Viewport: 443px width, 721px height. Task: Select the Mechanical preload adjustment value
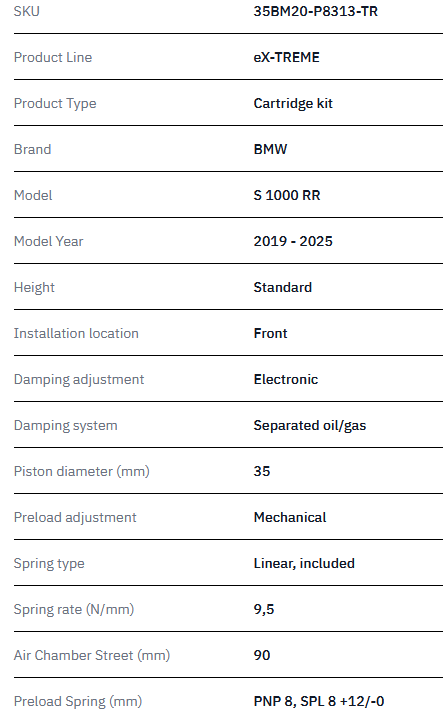tap(290, 517)
